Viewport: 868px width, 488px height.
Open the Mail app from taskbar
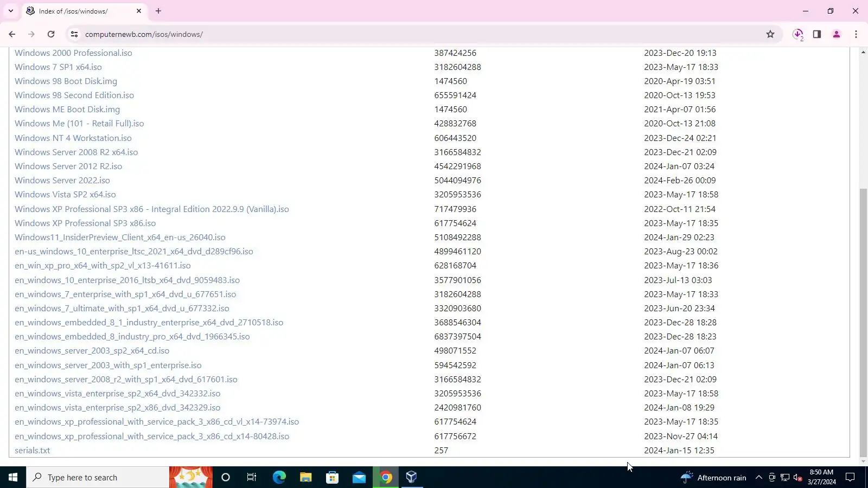click(x=359, y=477)
